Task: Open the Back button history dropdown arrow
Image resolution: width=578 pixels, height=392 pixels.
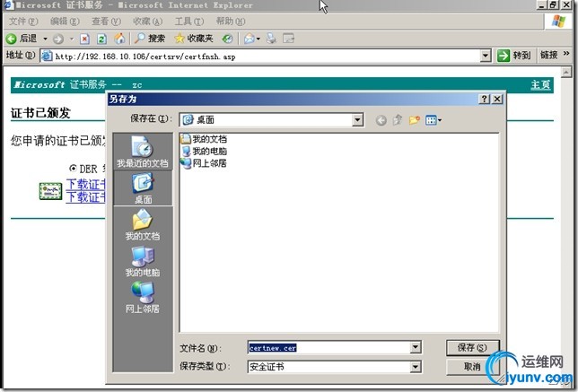Action: point(46,39)
